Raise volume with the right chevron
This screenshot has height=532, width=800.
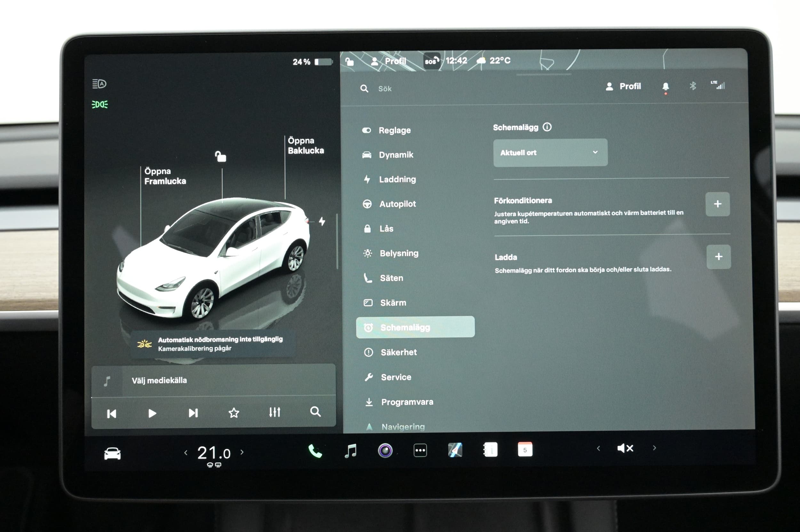click(x=654, y=448)
